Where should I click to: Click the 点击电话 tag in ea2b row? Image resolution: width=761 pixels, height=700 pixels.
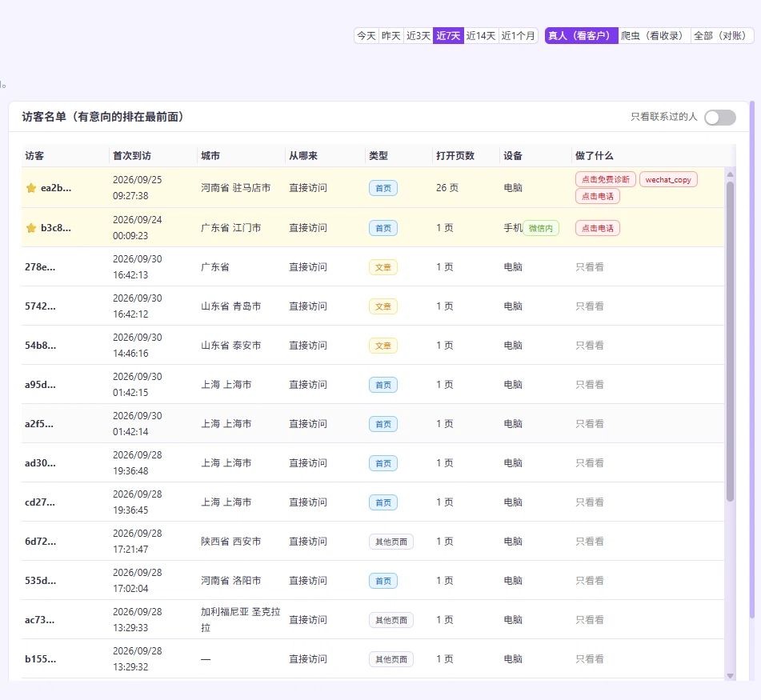coord(598,196)
